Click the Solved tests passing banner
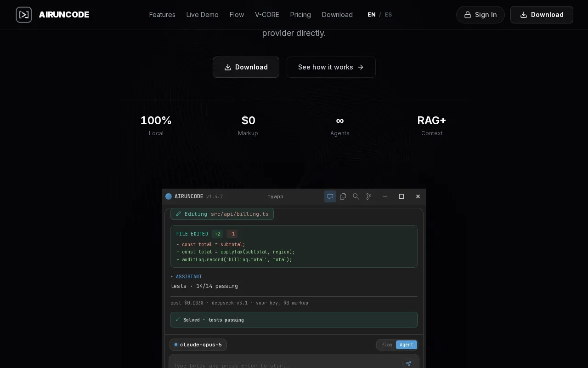The height and width of the screenshot is (368, 588). click(294, 320)
